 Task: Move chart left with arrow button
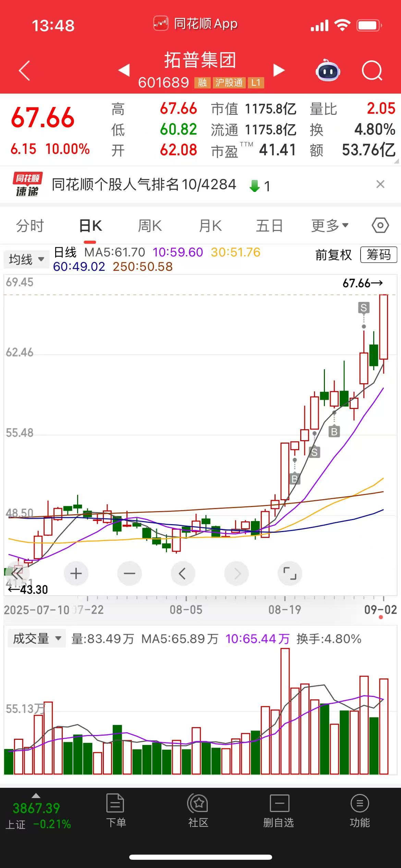click(183, 573)
